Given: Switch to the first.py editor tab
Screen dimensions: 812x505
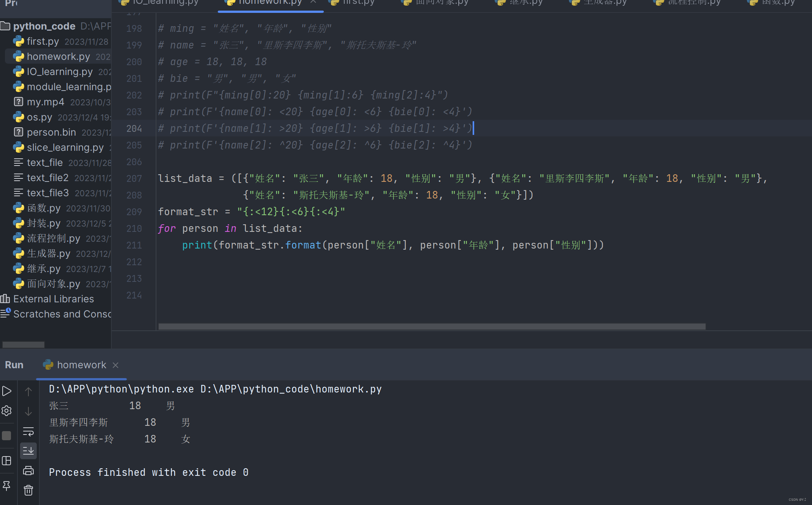Looking at the screenshot, I should coord(352,3).
